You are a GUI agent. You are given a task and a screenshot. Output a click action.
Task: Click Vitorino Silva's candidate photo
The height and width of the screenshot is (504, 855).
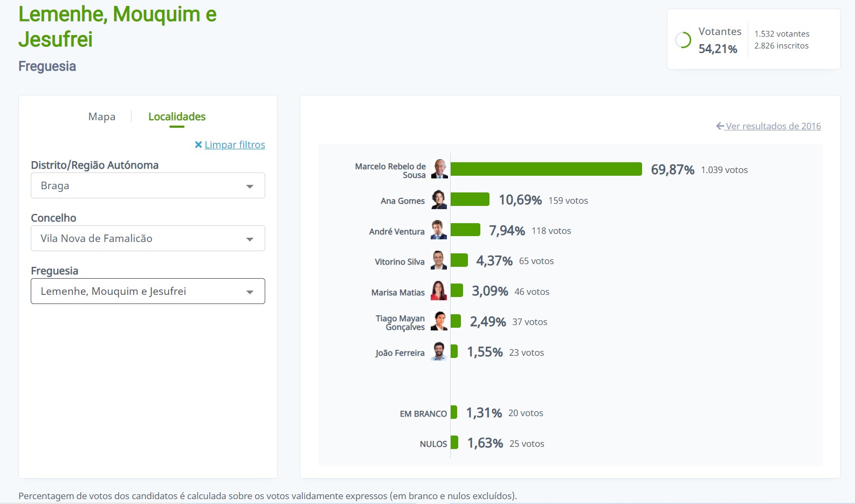click(x=439, y=261)
